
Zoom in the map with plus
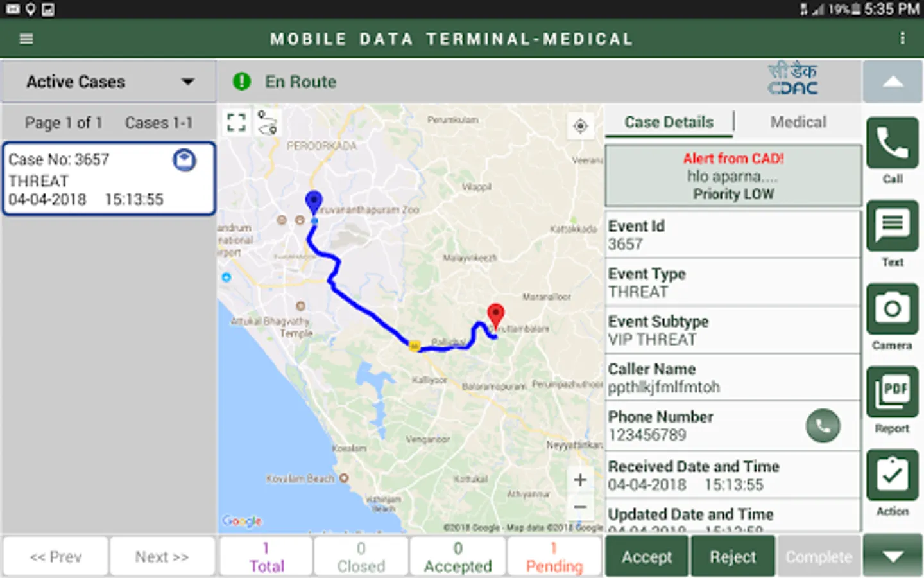click(580, 480)
